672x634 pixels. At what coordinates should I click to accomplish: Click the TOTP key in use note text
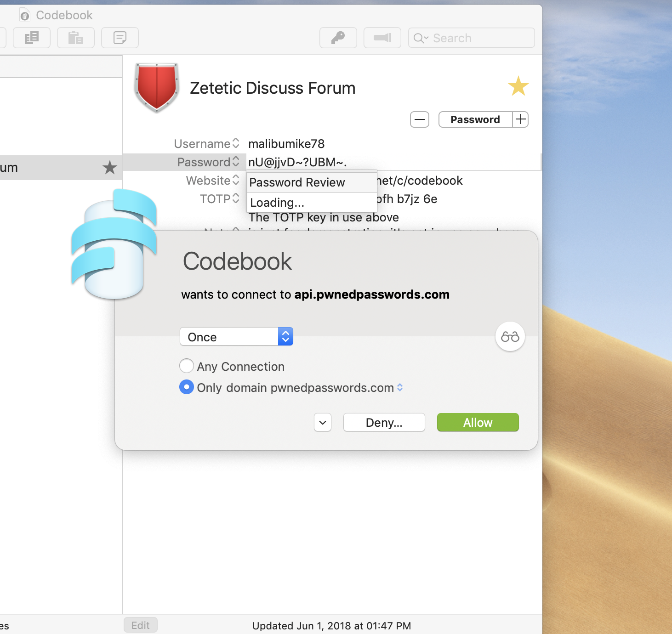[324, 217]
